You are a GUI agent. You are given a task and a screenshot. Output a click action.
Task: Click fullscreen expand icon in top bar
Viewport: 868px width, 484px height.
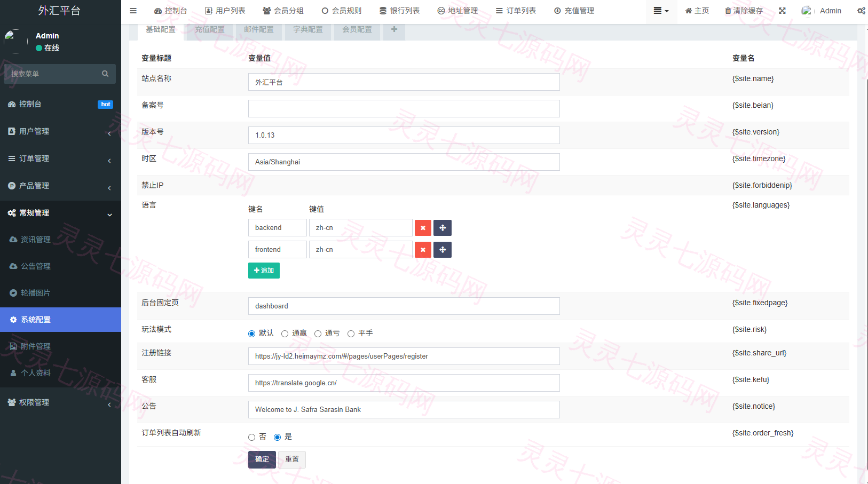[782, 11]
